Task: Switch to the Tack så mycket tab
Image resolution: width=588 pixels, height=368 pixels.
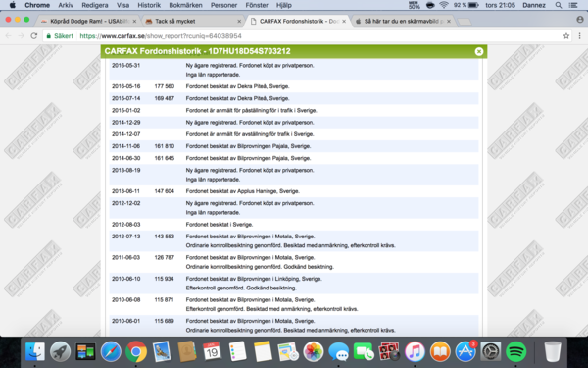Action: pyautogui.click(x=193, y=21)
